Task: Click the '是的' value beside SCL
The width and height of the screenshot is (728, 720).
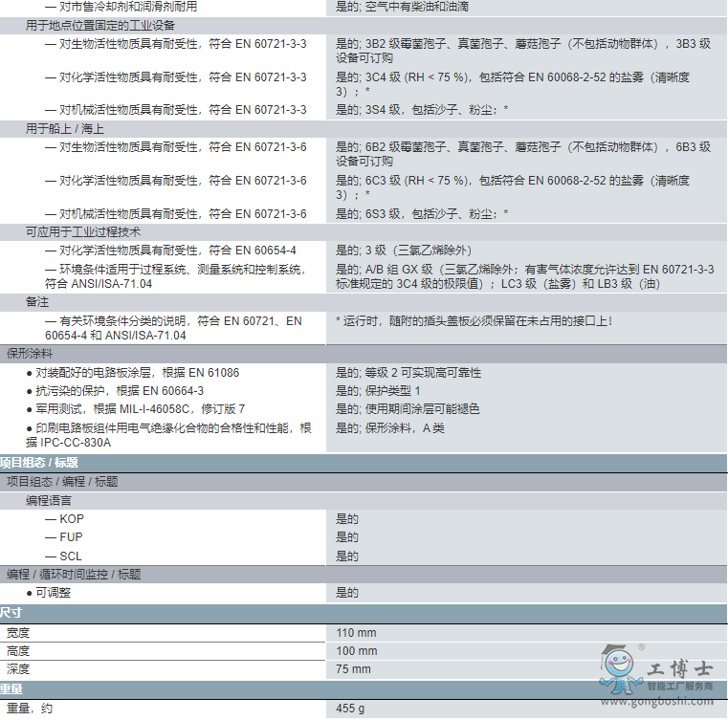Action: click(347, 556)
